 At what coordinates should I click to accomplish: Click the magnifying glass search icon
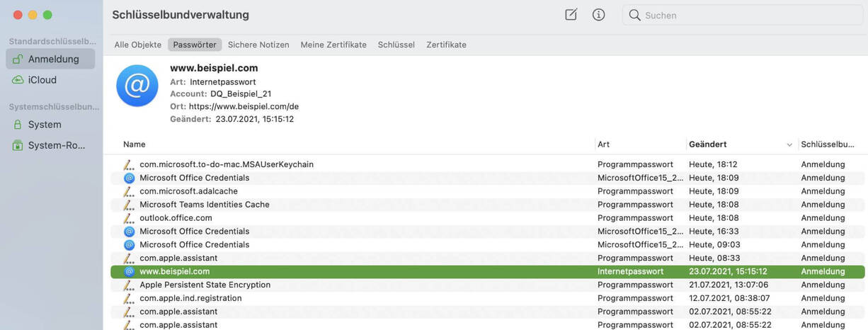(x=634, y=15)
